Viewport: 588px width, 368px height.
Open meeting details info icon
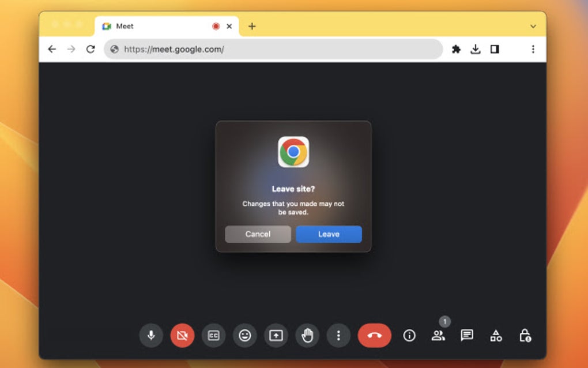(x=409, y=335)
